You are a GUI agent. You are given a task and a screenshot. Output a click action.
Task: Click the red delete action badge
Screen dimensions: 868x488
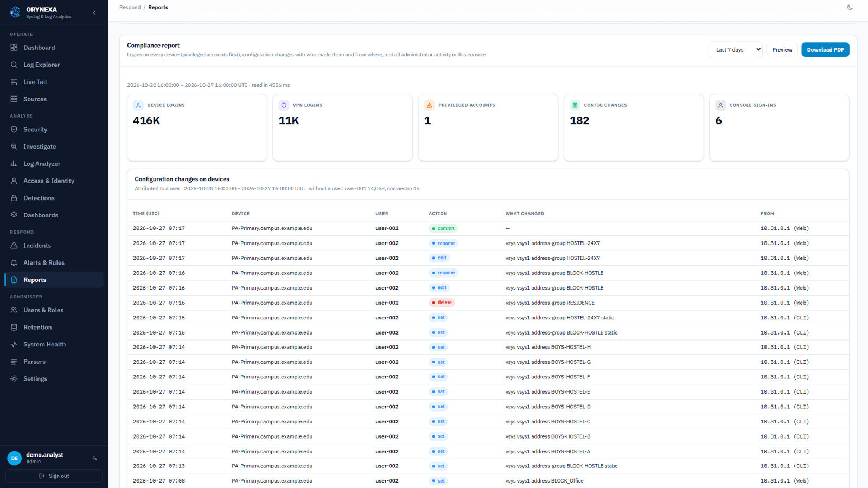coord(442,303)
